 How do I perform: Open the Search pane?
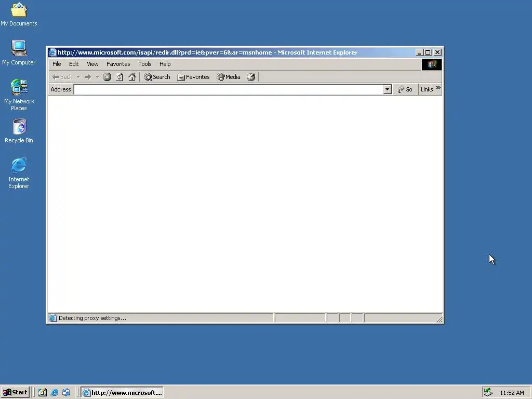coord(157,77)
